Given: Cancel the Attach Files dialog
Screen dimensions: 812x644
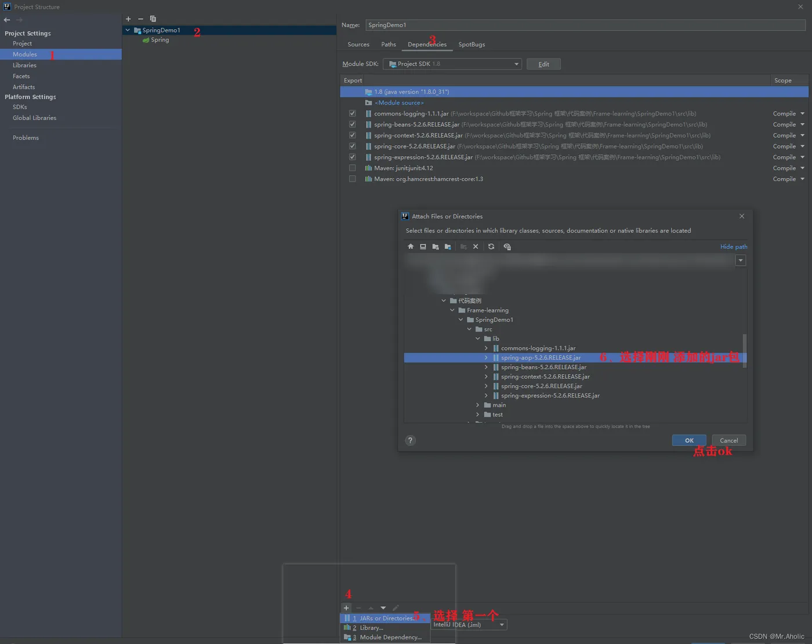Looking at the screenshot, I should (729, 440).
